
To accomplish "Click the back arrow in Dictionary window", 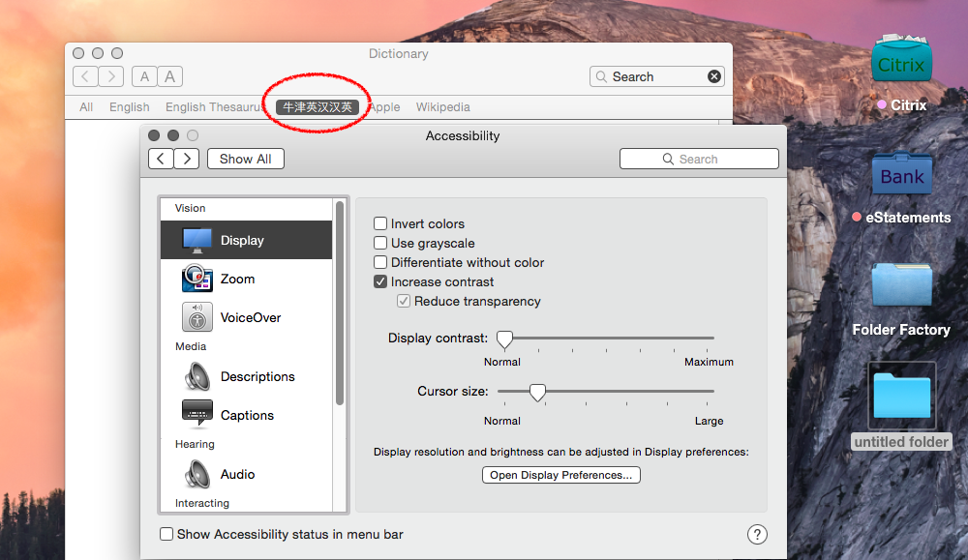I will [x=85, y=76].
